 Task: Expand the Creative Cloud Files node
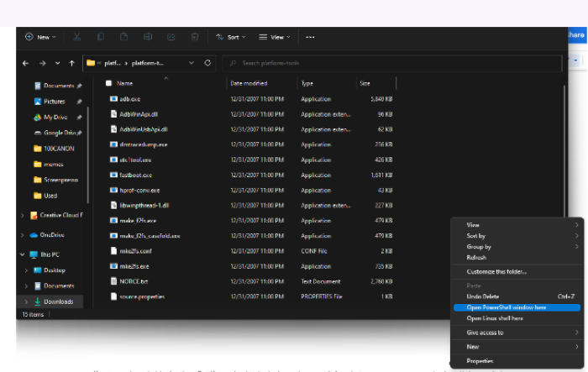coord(22,216)
